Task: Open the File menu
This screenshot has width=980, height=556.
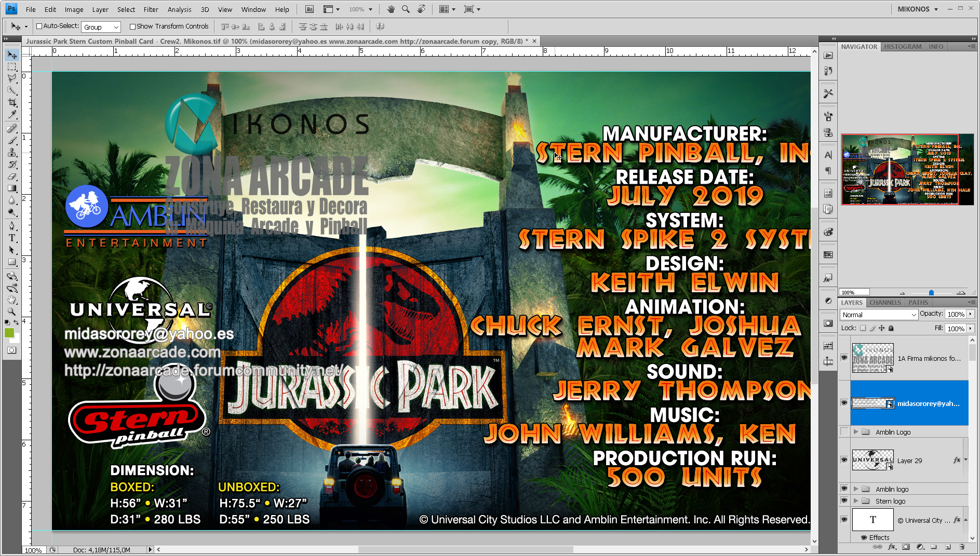Action: (x=31, y=9)
